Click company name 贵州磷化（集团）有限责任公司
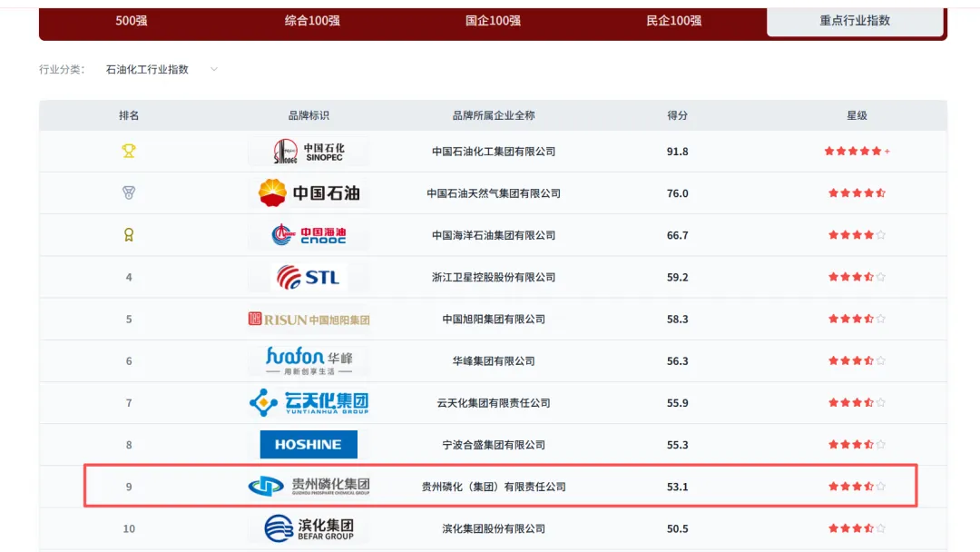 point(494,487)
